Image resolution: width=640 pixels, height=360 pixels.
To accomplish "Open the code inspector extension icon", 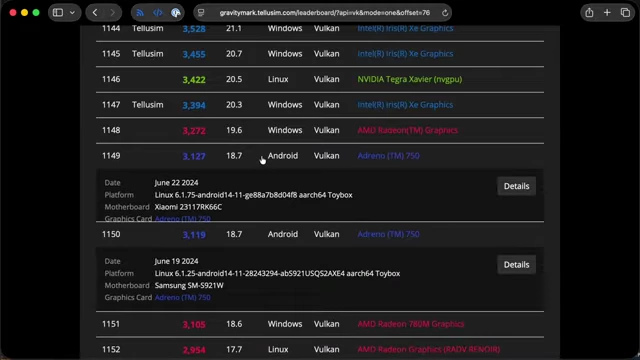I will pos(158,13).
